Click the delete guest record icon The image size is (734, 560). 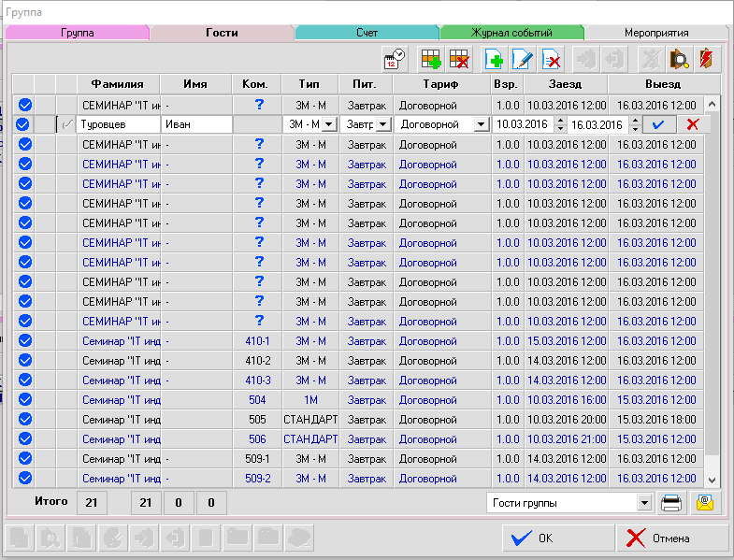click(x=551, y=59)
